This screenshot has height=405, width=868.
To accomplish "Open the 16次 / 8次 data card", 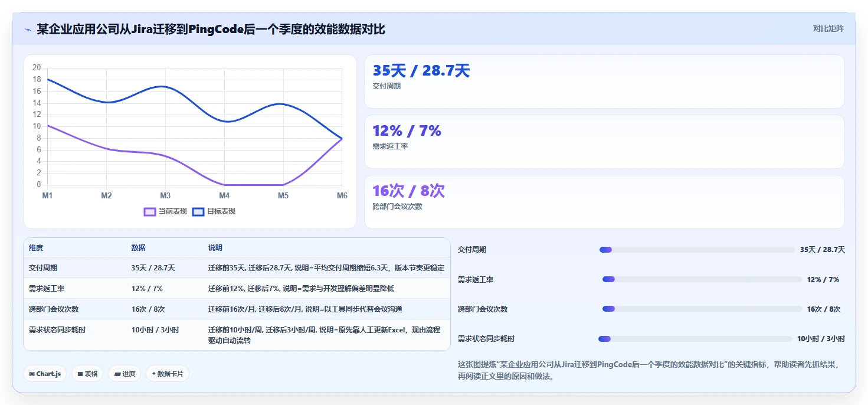I will [x=604, y=202].
